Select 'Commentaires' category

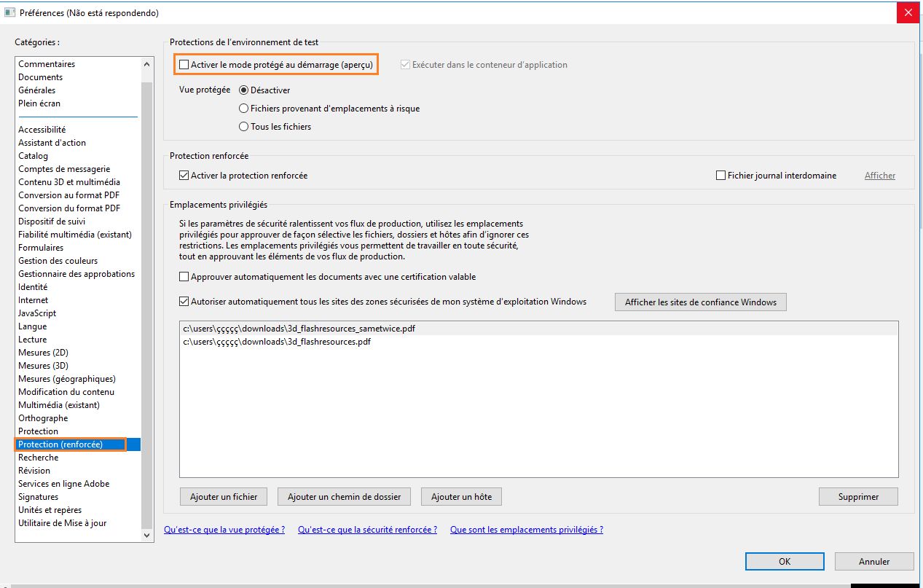pos(47,64)
